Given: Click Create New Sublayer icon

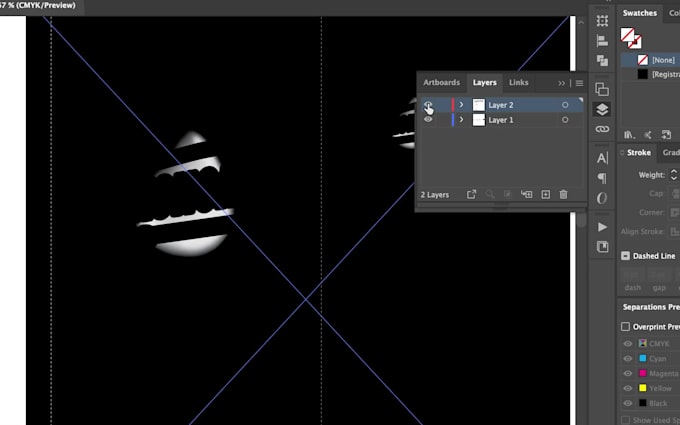Looking at the screenshot, I should point(526,194).
